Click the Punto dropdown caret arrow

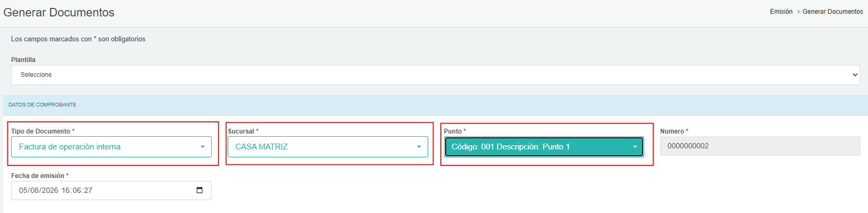coord(635,147)
